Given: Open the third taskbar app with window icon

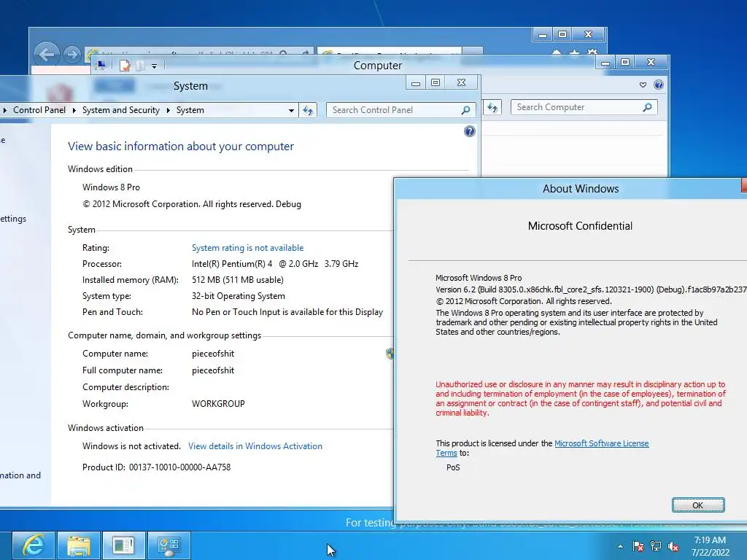Looking at the screenshot, I should [x=123, y=545].
